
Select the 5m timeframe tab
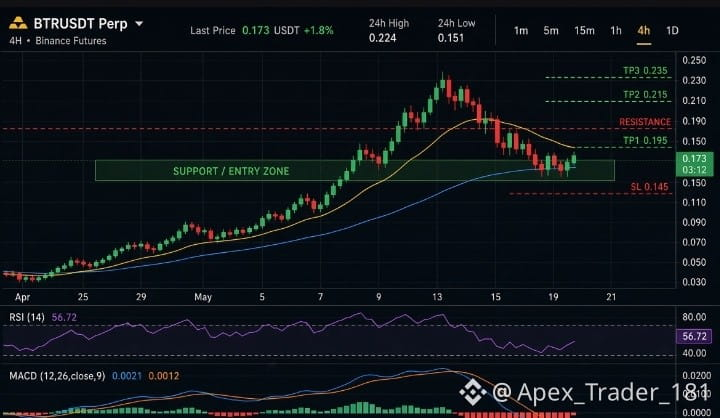click(551, 31)
